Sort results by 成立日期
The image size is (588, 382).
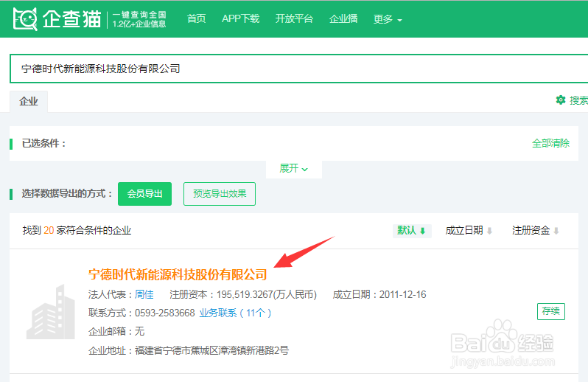coord(469,230)
